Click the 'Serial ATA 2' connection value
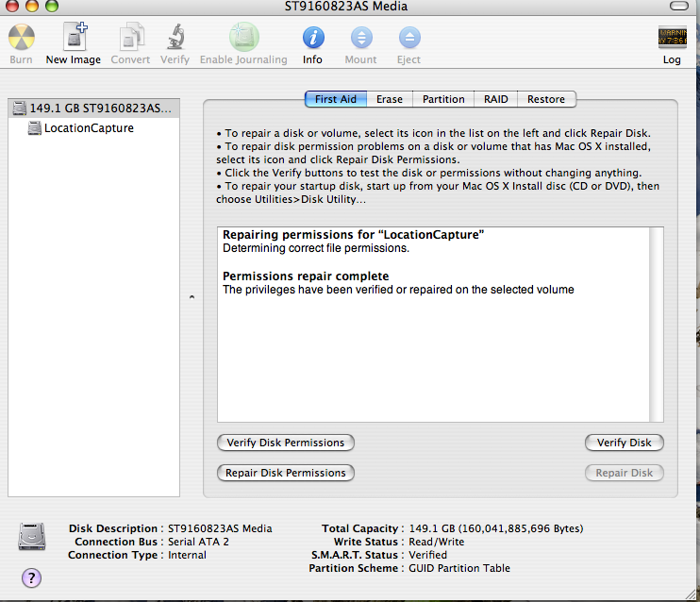The width and height of the screenshot is (700, 602). tap(198, 542)
